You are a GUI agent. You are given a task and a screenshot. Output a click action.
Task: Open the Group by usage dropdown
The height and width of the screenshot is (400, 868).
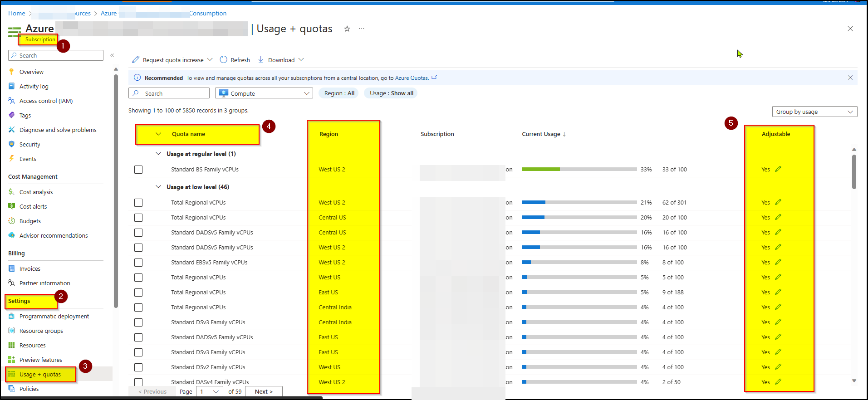pos(814,112)
